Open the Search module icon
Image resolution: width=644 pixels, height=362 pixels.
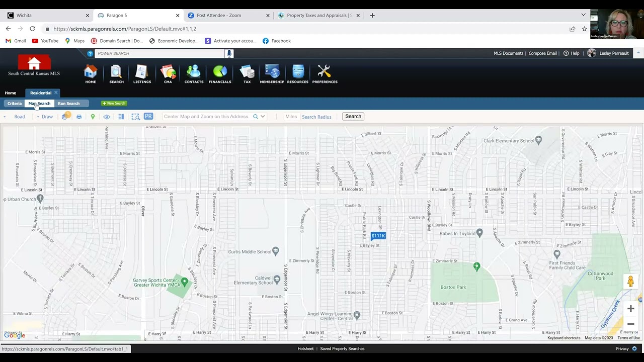click(x=116, y=73)
